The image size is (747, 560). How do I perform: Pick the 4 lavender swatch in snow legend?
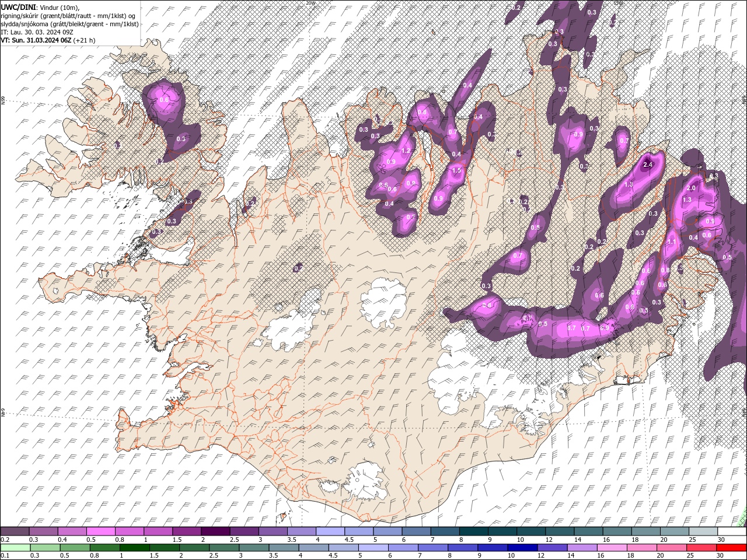[x=330, y=531]
